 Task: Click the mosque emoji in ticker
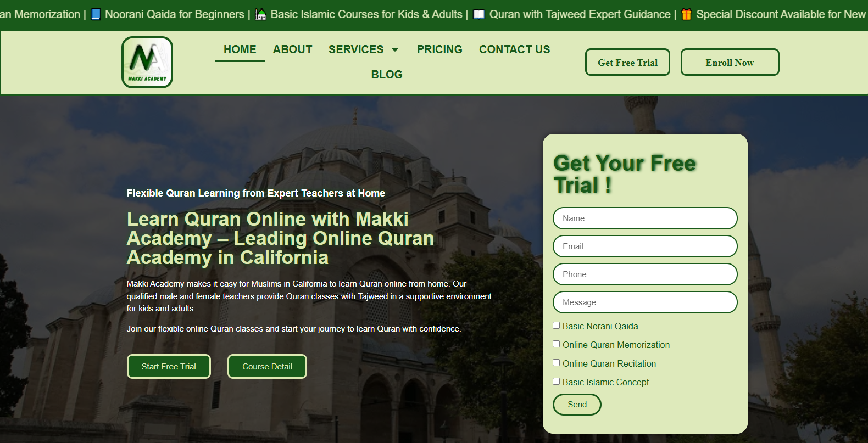pyautogui.click(x=261, y=14)
